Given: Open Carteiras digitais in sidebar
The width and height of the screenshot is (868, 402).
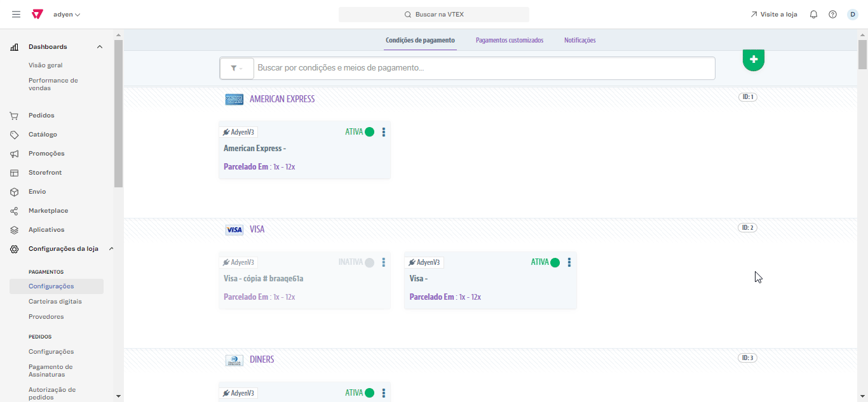Looking at the screenshot, I should click(x=55, y=302).
